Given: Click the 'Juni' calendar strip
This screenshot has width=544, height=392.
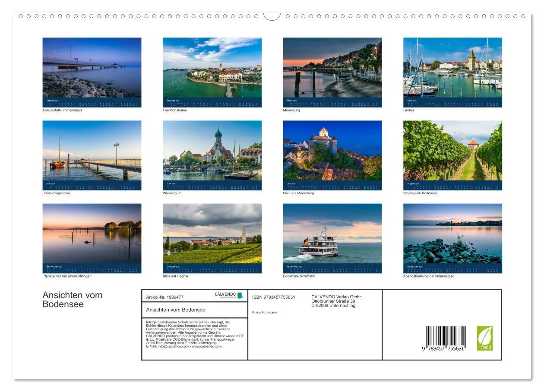Looking at the screenshot, I should tap(212, 185).
